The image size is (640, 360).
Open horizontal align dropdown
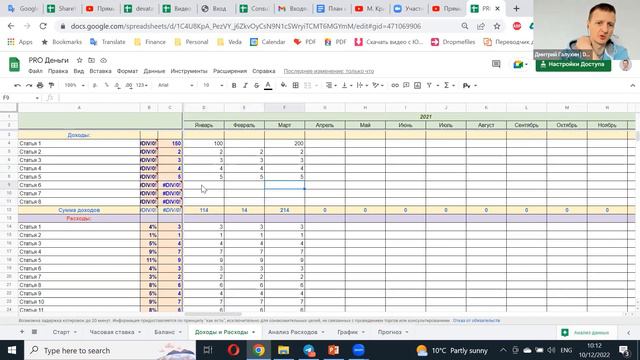point(331,85)
